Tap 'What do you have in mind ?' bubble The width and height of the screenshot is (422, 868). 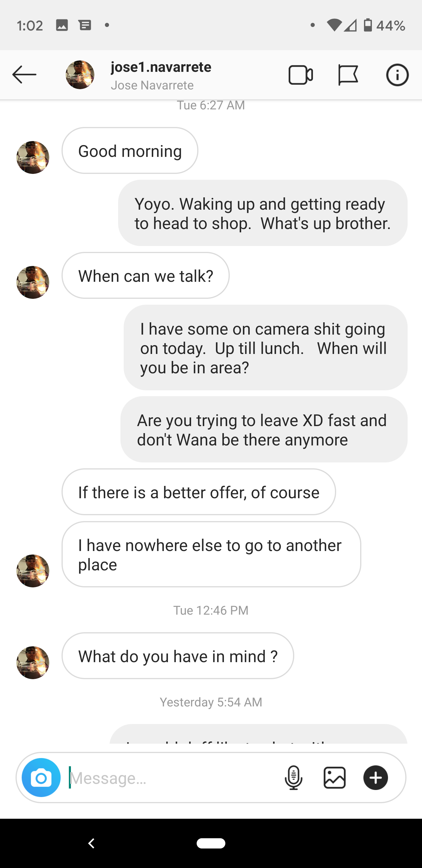(x=178, y=656)
